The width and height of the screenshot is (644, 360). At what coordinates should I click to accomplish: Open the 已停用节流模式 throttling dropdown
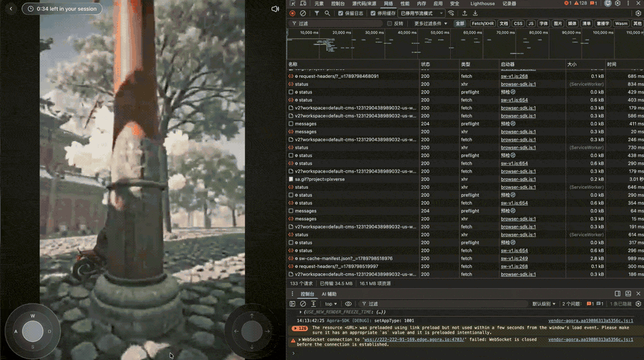[x=422, y=13]
